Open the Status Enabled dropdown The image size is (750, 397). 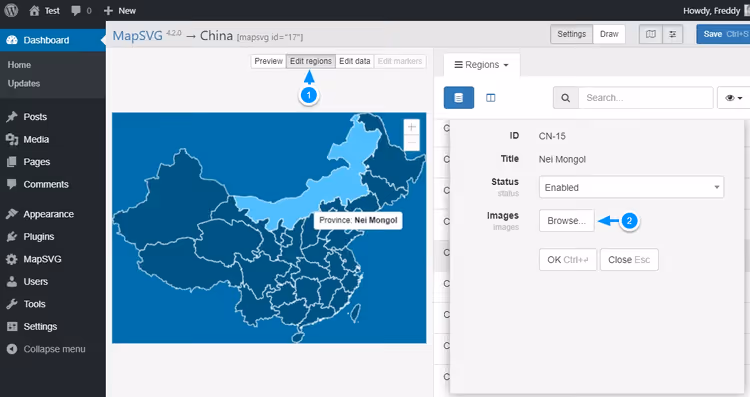click(631, 187)
